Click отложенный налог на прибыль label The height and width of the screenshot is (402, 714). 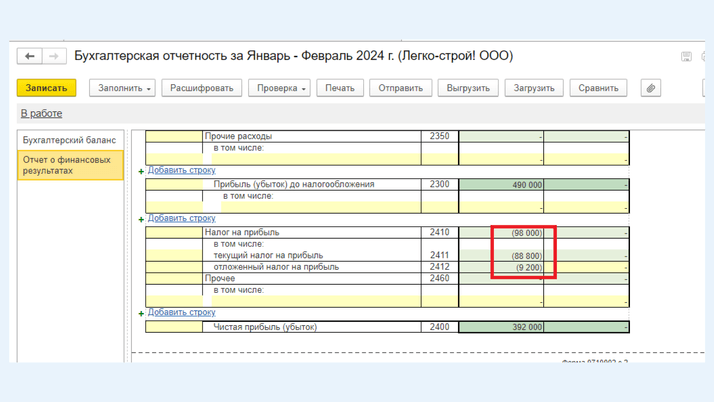click(276, 267)
